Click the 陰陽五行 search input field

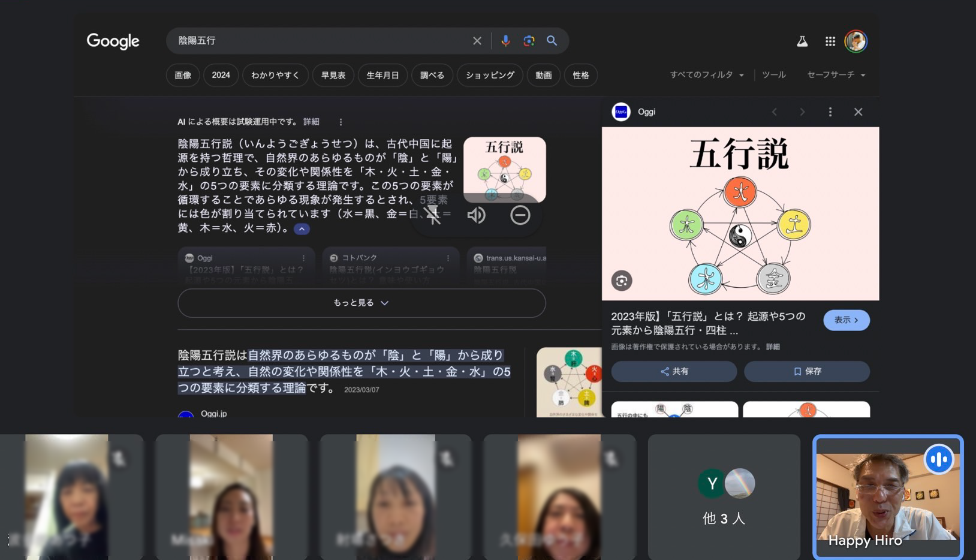click(x=321, y=41)
